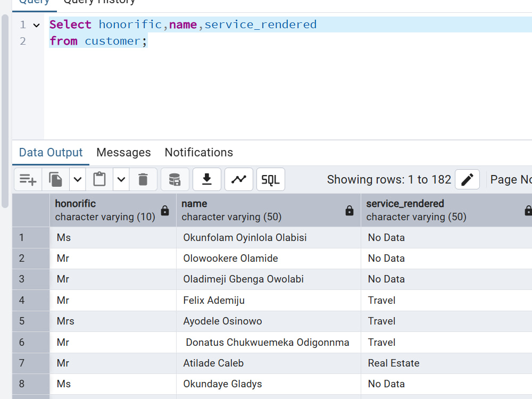Click the Add row icon
Image resolution: width=532 pixels, height=399 pixels.
tap(28, 179)
